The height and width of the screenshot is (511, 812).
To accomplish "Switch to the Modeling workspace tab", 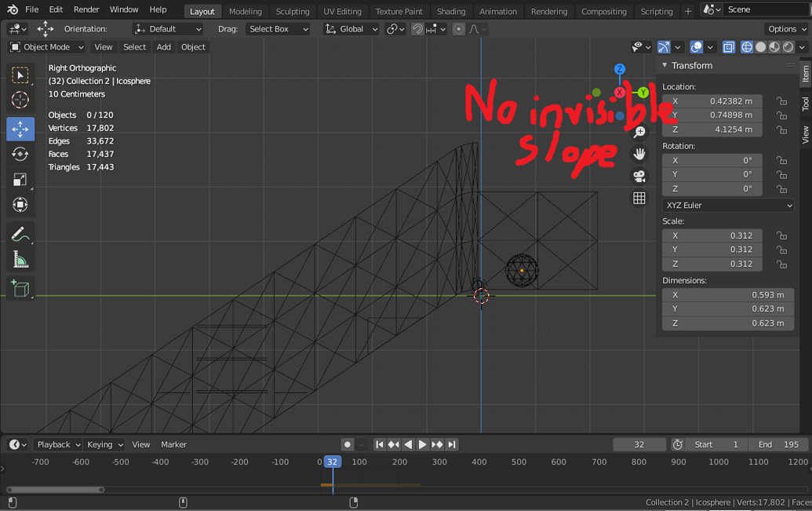I will [x=246, y=11].
